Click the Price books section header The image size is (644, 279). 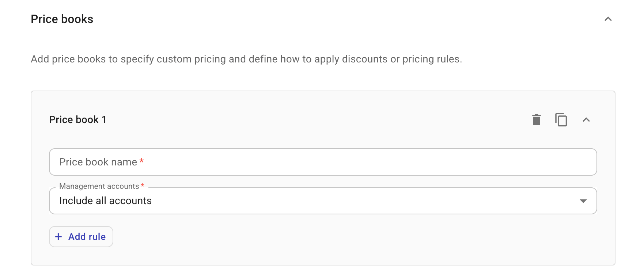(62, 19)
